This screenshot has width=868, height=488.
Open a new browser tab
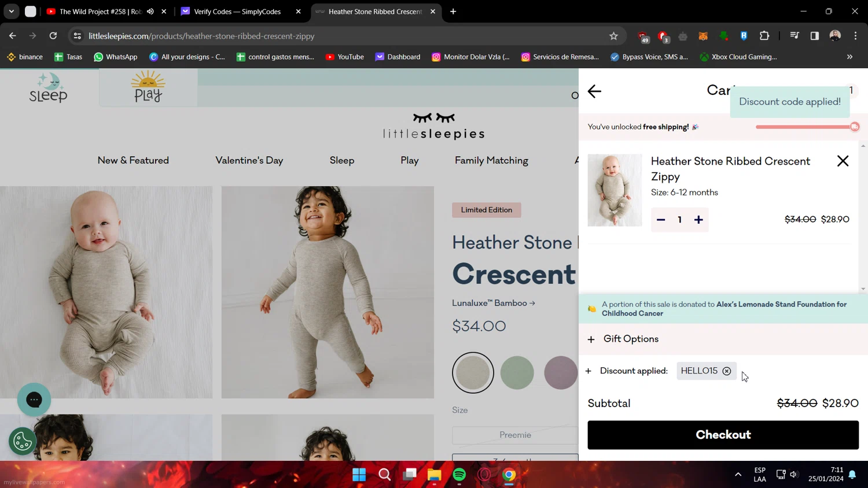pyautogui.click(x=453, y=12)
